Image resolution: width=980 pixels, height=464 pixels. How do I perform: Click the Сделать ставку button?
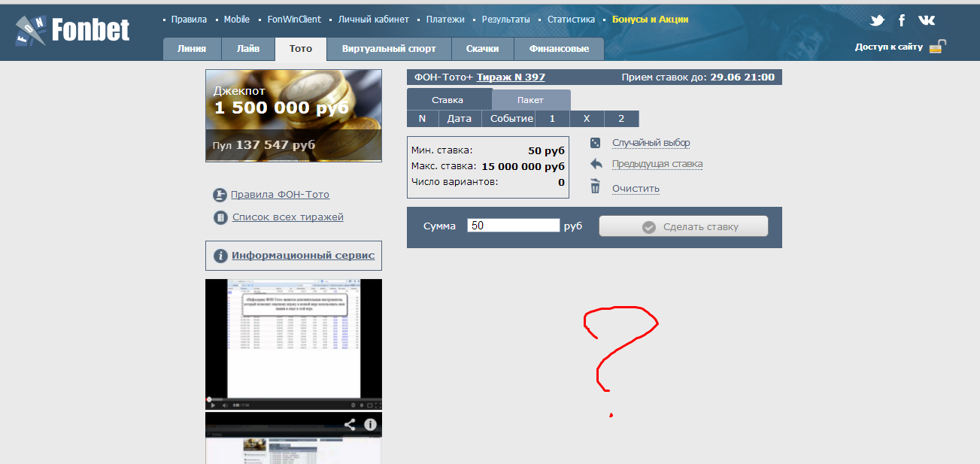pyautogui.click(x=684, y=226)
